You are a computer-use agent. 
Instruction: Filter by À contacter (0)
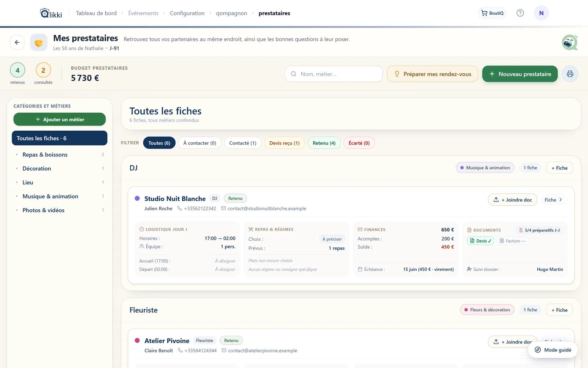[200, 143]
